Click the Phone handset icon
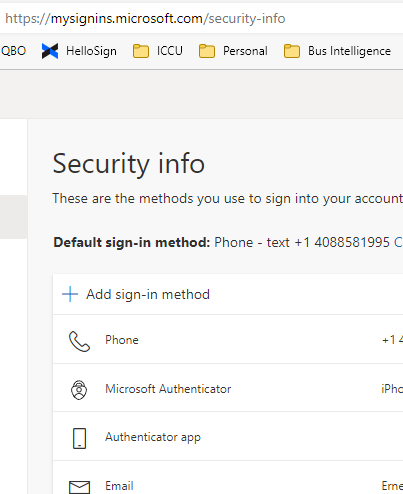Image resolution: width=403 pixels, height=494 pixels. [79, 341]
